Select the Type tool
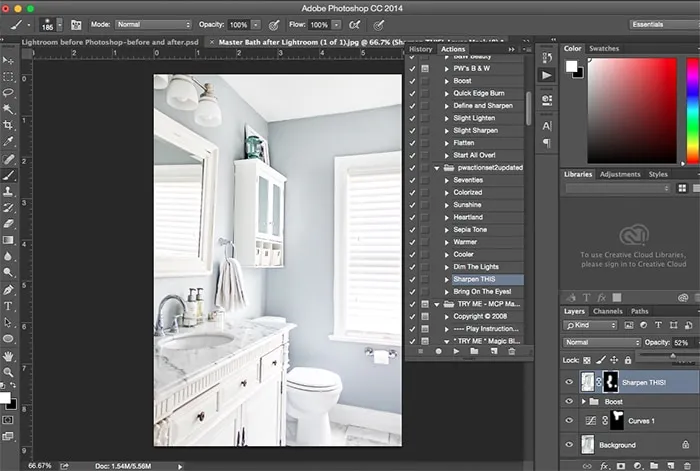The height and width of the screenshot is (471, 700). click(8, 306)
